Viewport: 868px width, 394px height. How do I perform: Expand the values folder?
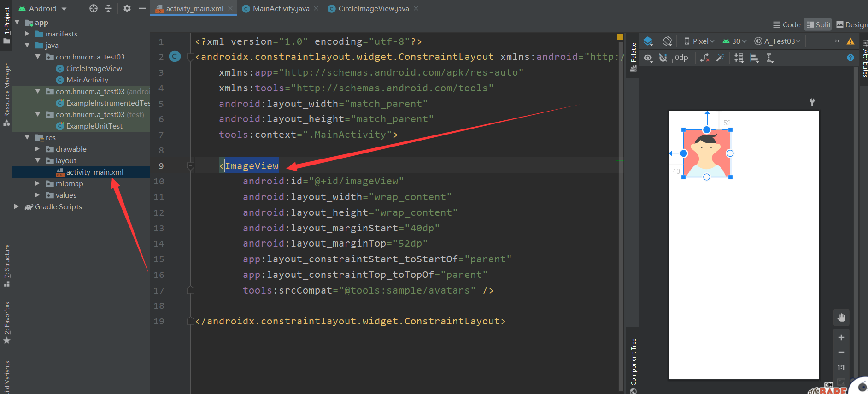pos(38,195)
